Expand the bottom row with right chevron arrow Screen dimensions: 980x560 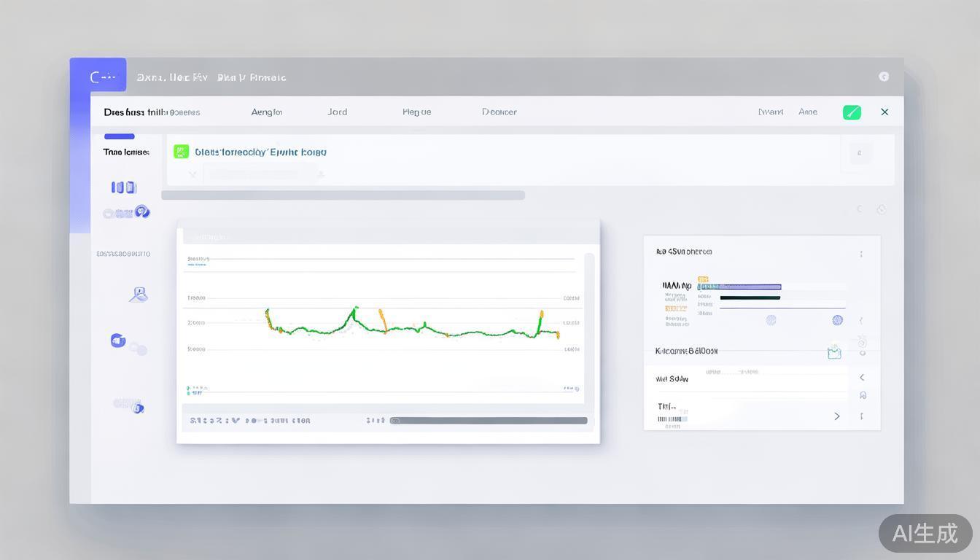(x=836, y=416)
